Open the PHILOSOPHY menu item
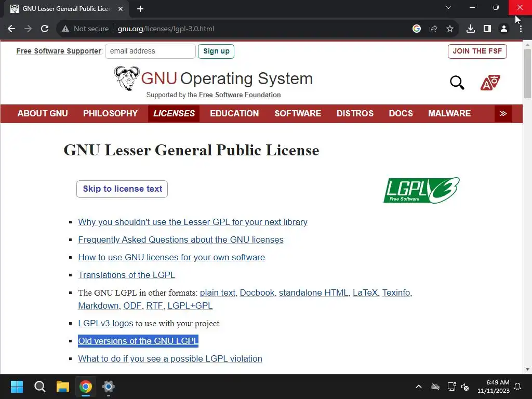532x399 pixels. pyautogui.click(x=110, y=113)
